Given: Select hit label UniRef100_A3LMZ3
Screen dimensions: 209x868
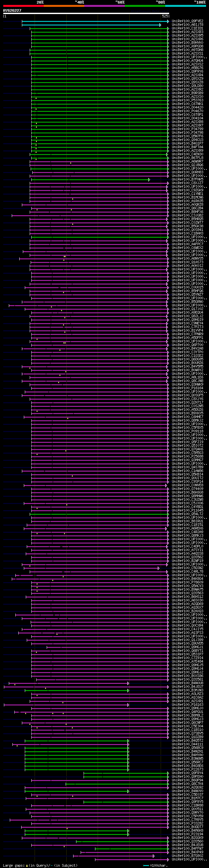Looking at the screenshot, I should [x=187, y=694].
